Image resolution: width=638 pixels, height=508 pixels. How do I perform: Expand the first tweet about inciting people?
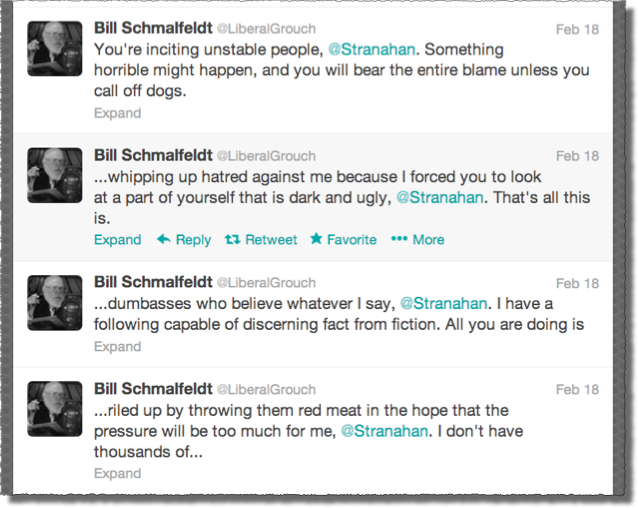pyautogui.click(x=117, y=113)
